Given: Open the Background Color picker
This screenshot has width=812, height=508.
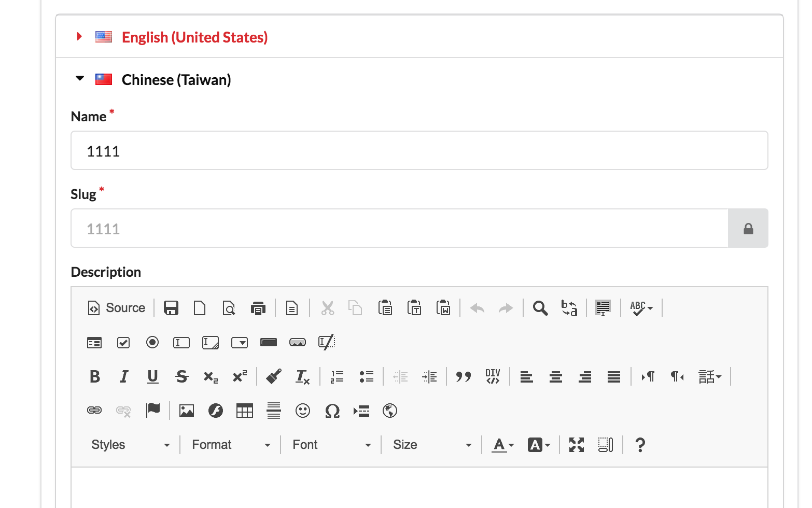Looking at the screenshot, I should (x=539, y=445).
